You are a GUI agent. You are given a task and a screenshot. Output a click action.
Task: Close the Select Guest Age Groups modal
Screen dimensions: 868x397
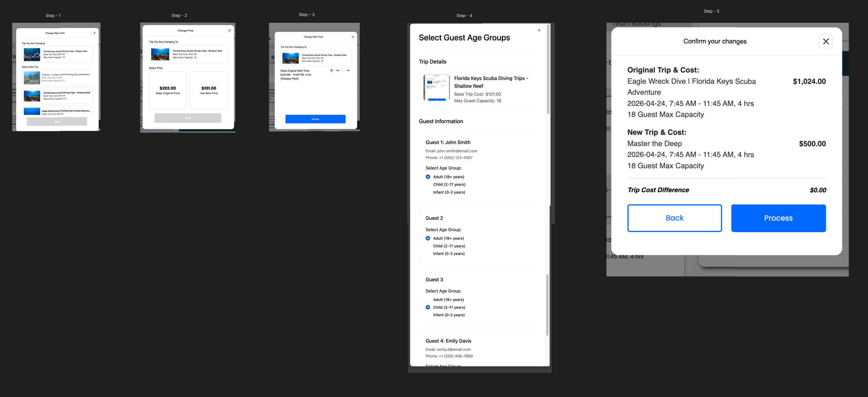tap(539, 30)
